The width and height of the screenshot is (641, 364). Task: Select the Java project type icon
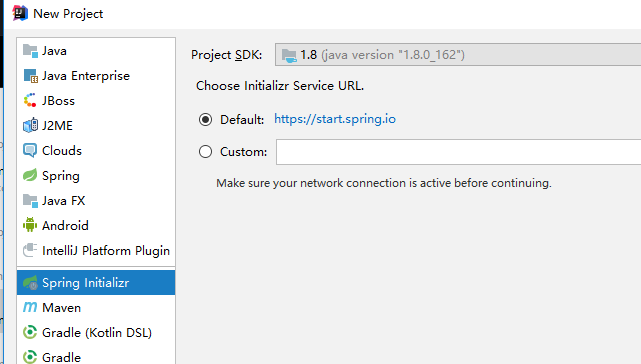point(30,51)
